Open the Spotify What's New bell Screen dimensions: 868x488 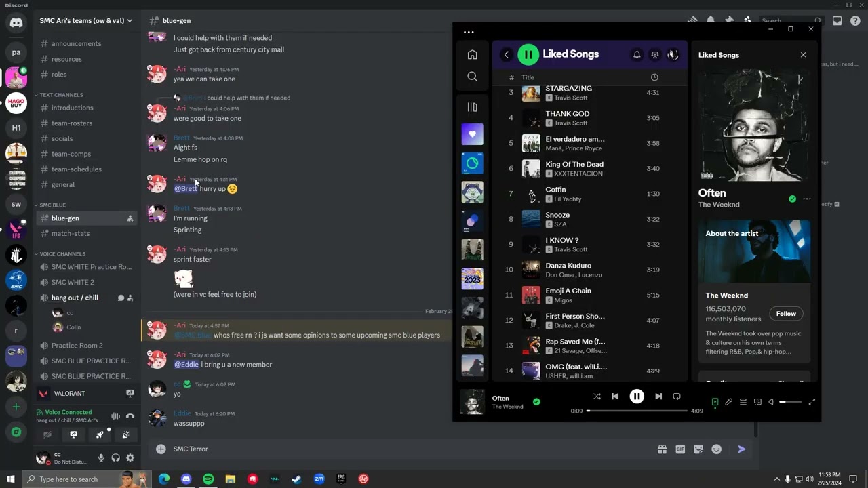coord(637,55)
